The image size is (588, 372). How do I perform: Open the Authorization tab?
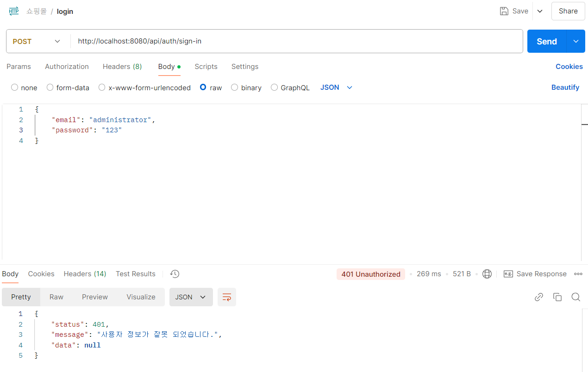pos(67,67)
